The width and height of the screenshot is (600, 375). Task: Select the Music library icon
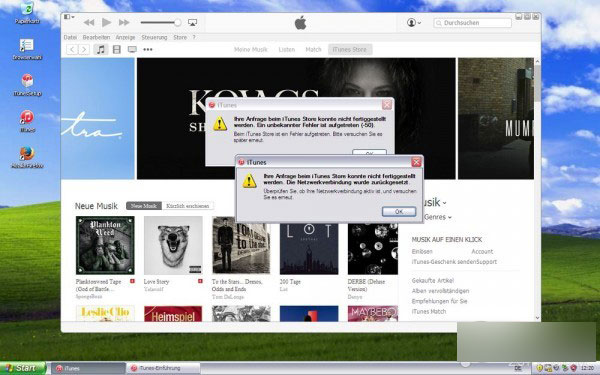[x=101, y=49]
